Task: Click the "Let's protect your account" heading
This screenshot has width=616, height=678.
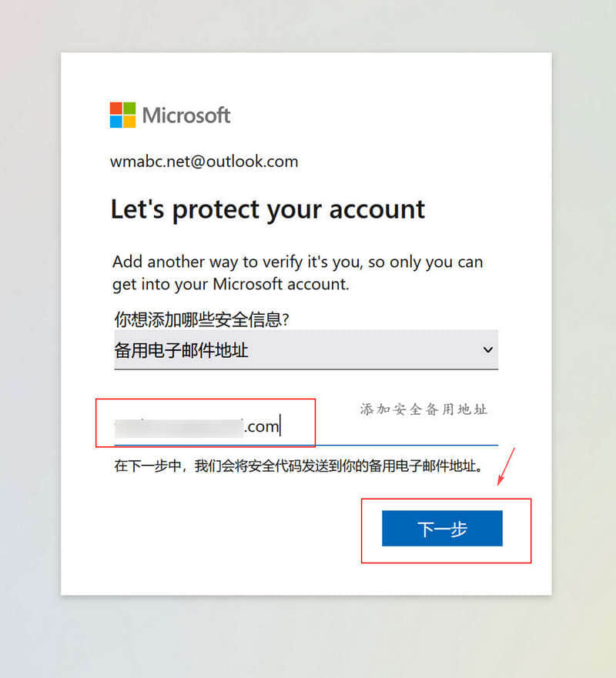Action: pos(268,210)
